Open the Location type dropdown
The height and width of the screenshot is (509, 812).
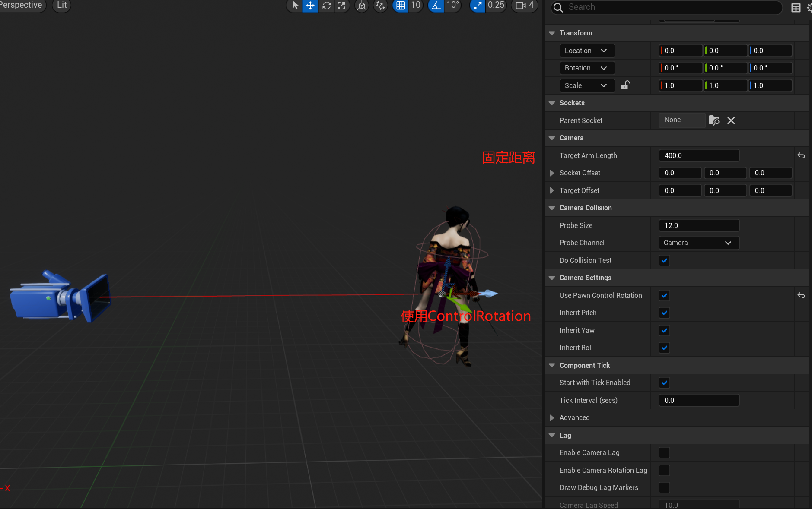coord(586,51)
